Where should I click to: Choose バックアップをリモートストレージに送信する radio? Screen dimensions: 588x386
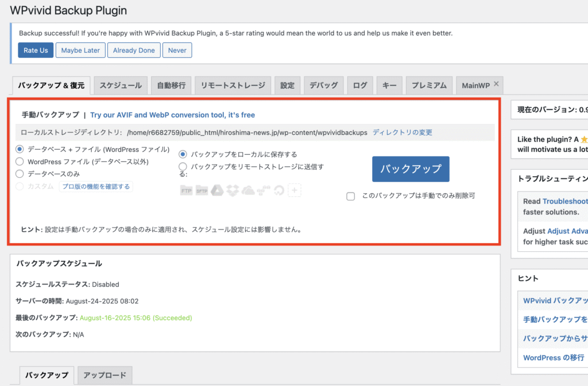pyautogui.click(x=183, y=166)
